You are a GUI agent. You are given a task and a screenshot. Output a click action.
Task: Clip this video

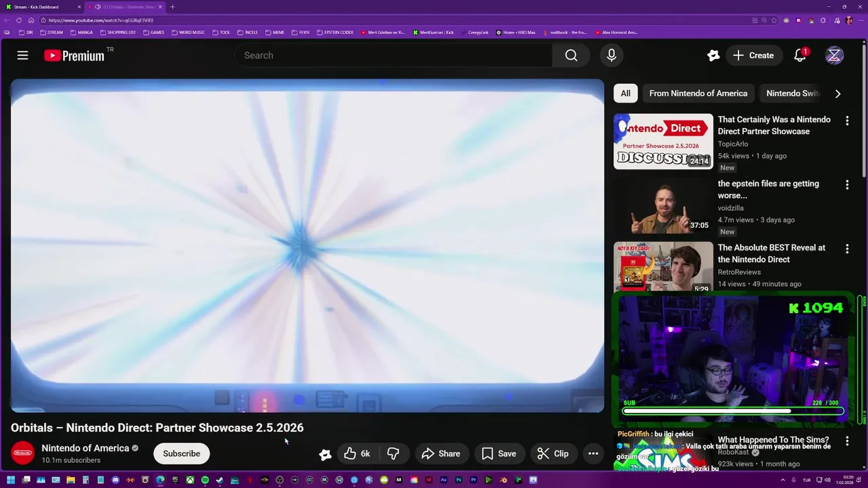(x=553, y=453)
